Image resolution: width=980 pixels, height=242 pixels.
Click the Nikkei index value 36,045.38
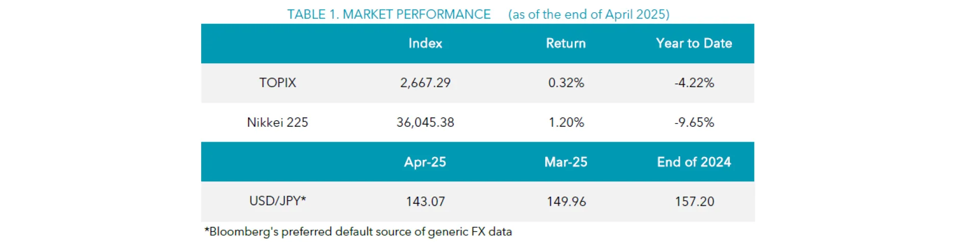pyautogui.click(x=425, y=122)
